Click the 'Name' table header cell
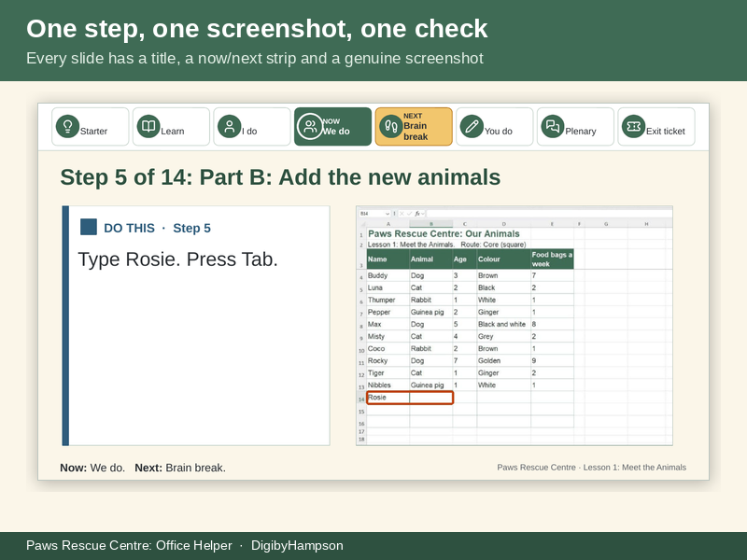Screen dimensions: 747x560 point(388,259)
